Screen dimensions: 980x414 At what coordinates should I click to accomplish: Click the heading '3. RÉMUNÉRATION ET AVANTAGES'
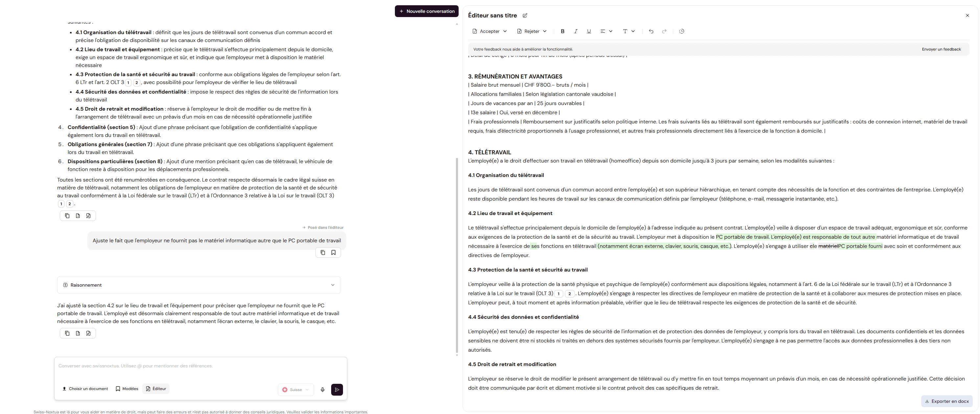click(515, 76)
